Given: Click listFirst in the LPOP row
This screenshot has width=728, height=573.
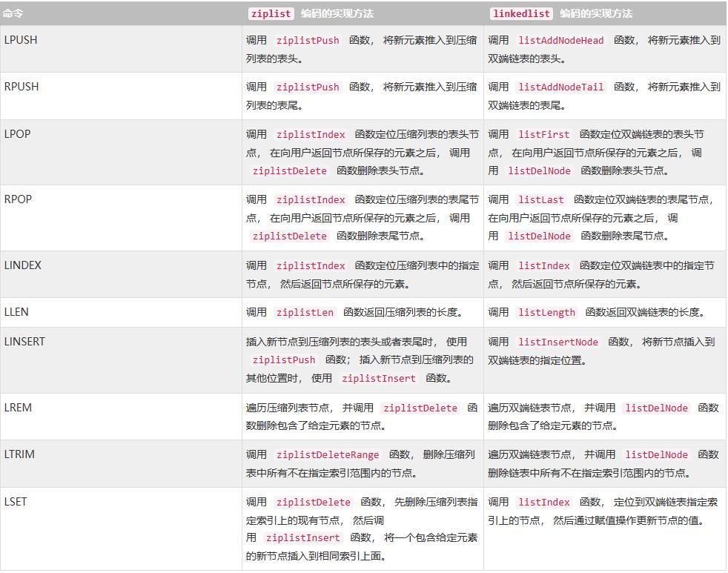Looking at the screenshot, I should tap(543, 135).
